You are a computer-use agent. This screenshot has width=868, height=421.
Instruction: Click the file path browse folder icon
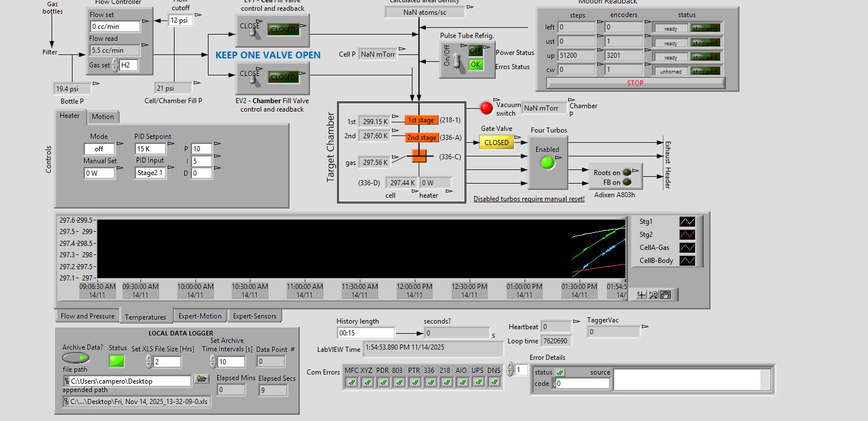(201, 379)
